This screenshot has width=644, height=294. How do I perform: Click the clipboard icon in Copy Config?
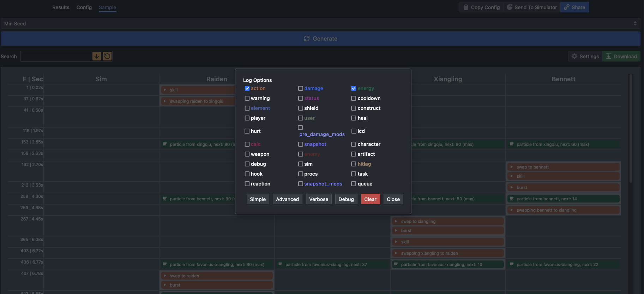[x=466, y=7]
